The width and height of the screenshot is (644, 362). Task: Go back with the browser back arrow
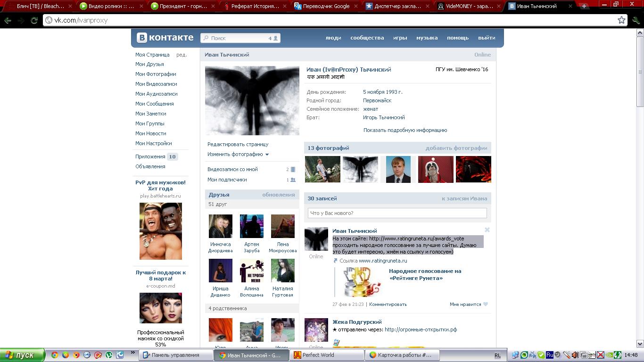click(x=8, y=20)
